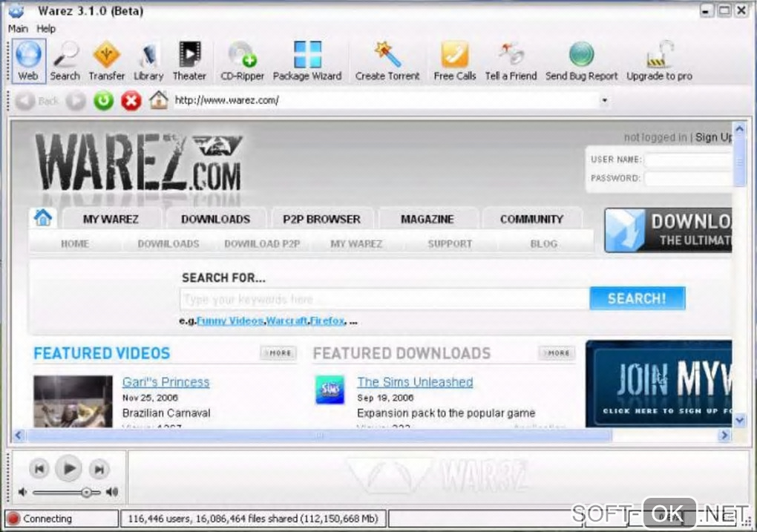Open the Help menu
The height and width of the screenshot is (532, 757).
pos(46,28)
